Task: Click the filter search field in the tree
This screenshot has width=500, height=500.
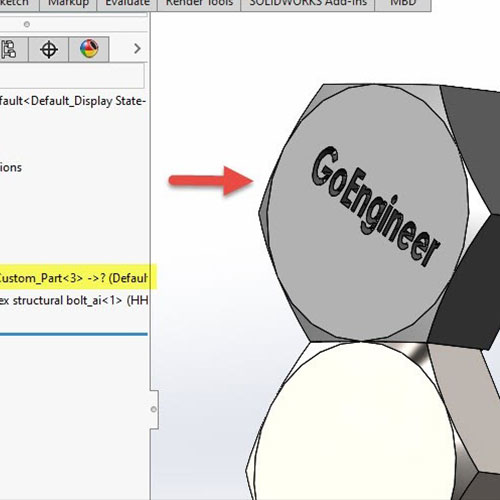Action: tap(72, 76)
